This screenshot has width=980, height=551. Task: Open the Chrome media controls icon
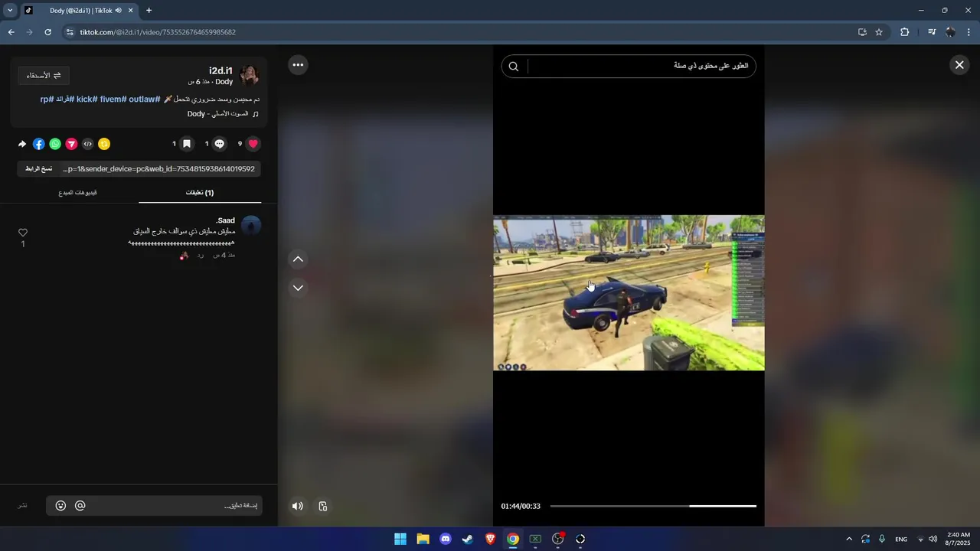point(932,32)
